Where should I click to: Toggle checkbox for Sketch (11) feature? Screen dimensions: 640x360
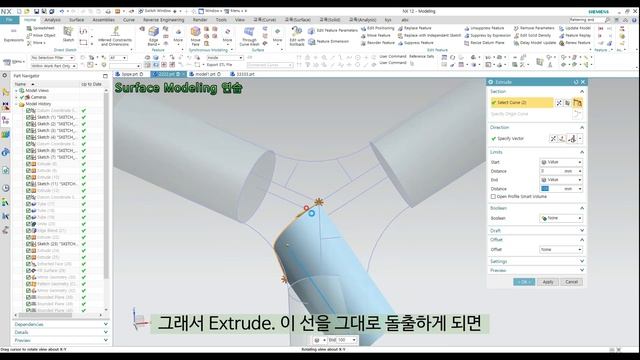click(28, 184)
